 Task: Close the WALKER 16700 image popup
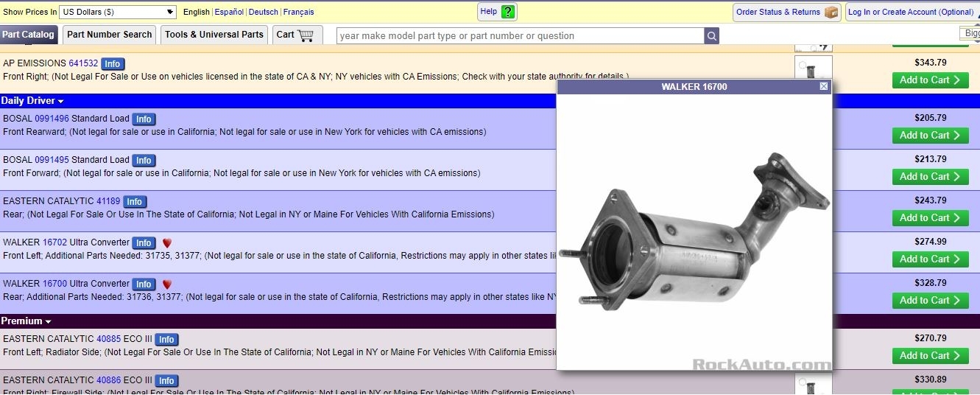824,86
